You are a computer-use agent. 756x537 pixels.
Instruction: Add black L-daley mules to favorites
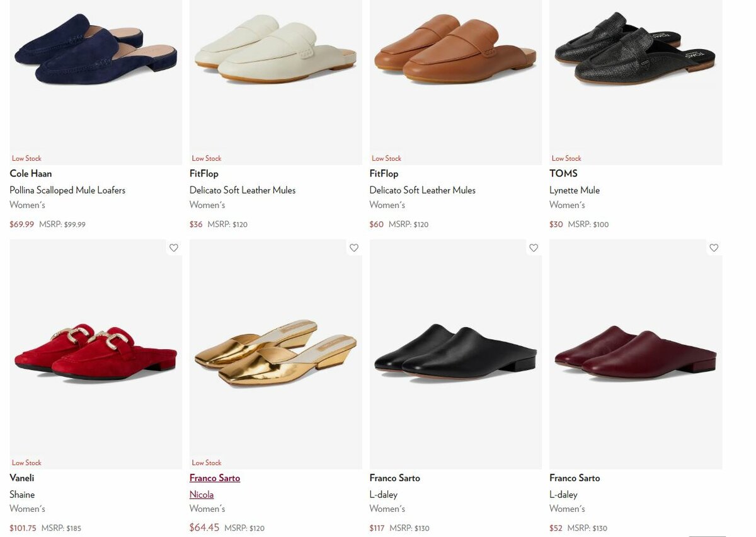(534, 248)
